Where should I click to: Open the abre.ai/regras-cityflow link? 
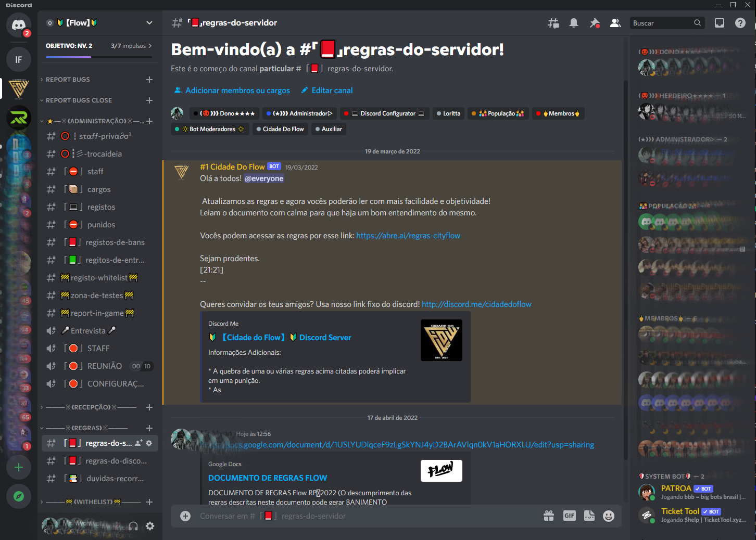pos(408,236)
